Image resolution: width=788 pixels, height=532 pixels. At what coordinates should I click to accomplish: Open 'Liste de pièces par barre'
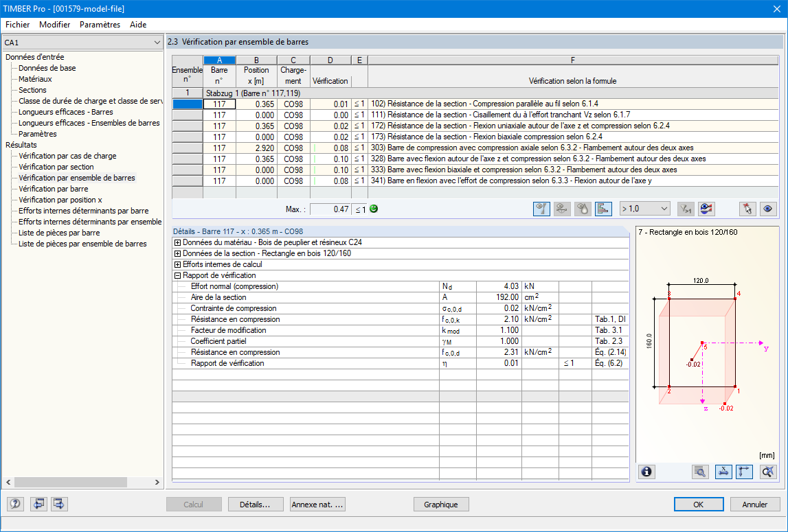(59, 233)
